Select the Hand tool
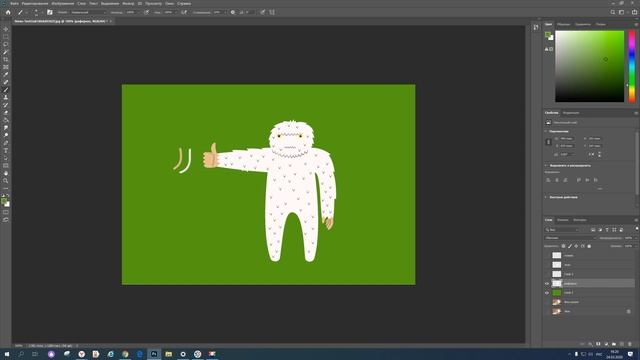 [x=6, y=173]
